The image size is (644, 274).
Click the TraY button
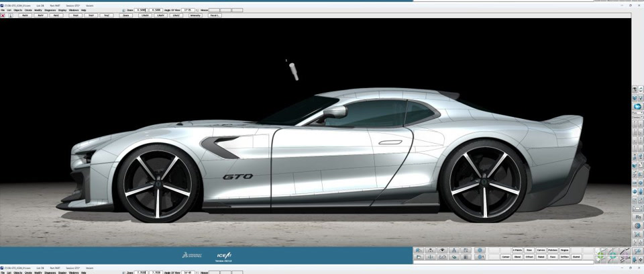tap(91, 15)
